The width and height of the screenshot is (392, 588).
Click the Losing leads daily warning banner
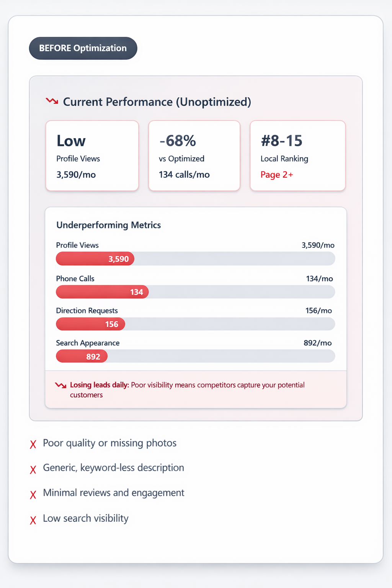[196, 389]
